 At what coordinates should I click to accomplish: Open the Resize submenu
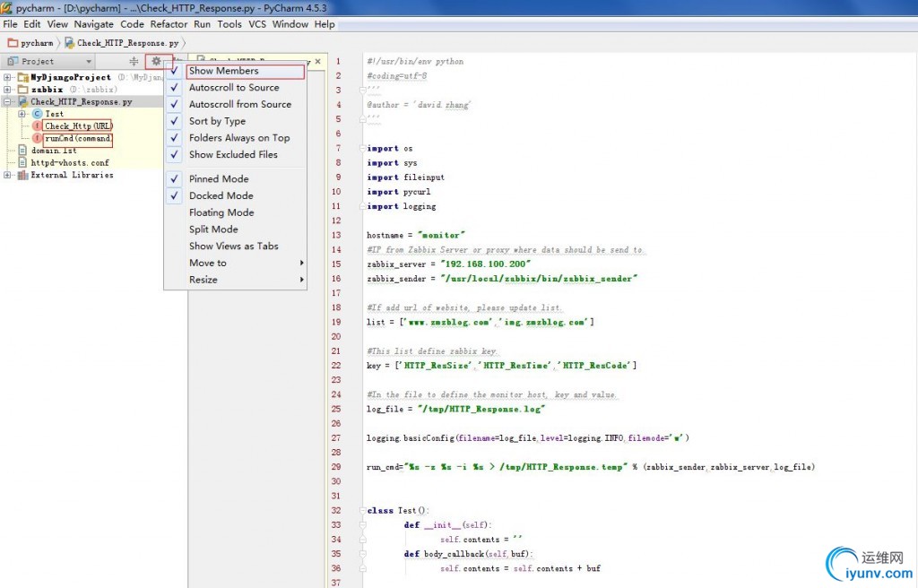coord(235,280)
